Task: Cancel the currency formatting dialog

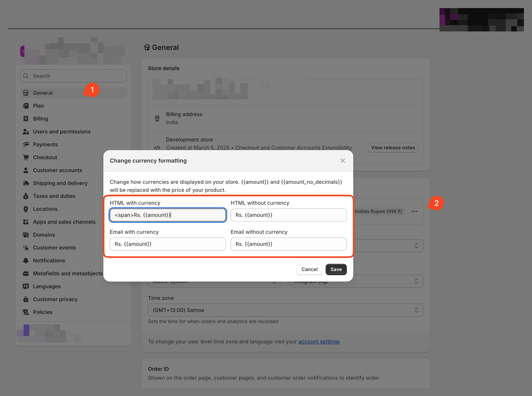Action: pos(309,269)
